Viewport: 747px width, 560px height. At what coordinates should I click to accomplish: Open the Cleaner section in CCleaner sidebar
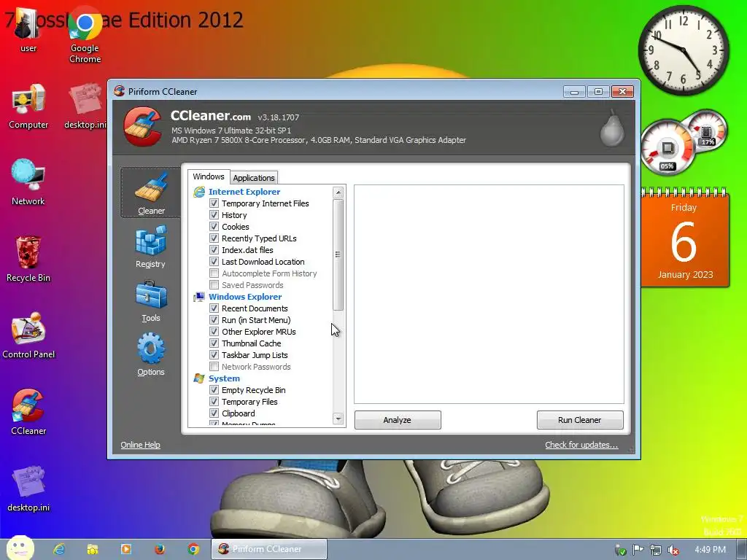coord(150,192)
